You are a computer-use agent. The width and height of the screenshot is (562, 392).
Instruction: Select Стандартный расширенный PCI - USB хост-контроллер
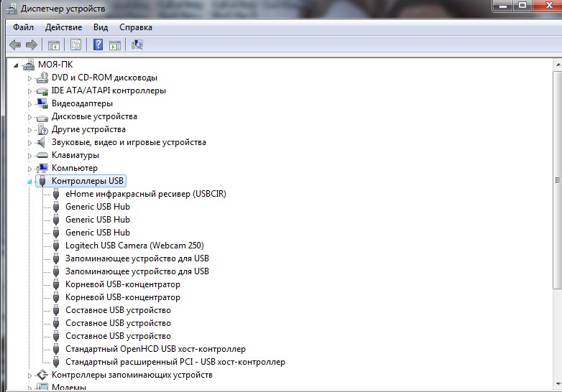175,362
